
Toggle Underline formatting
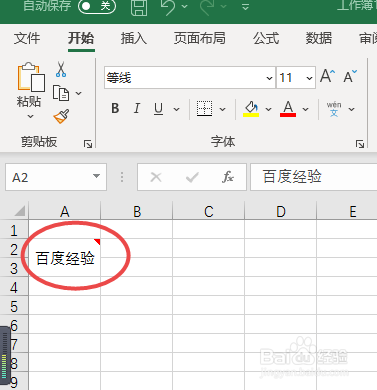159,109
